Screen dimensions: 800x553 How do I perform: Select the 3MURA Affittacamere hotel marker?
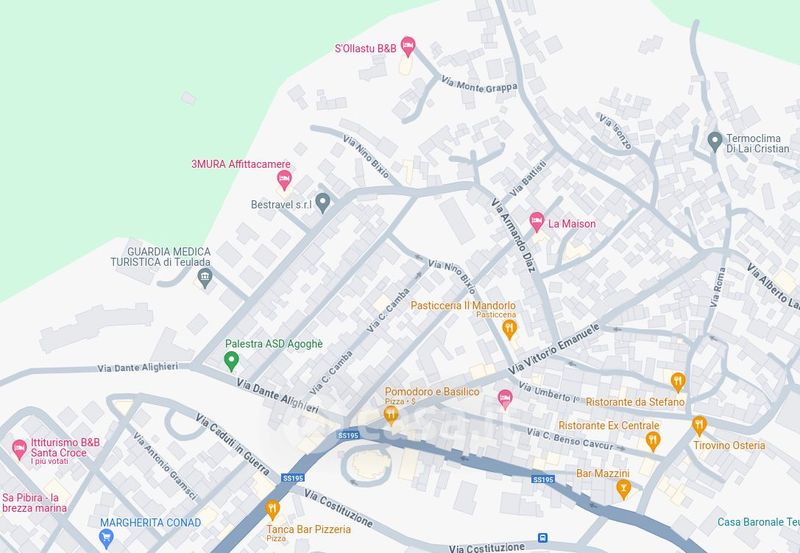tap(284, 180)
